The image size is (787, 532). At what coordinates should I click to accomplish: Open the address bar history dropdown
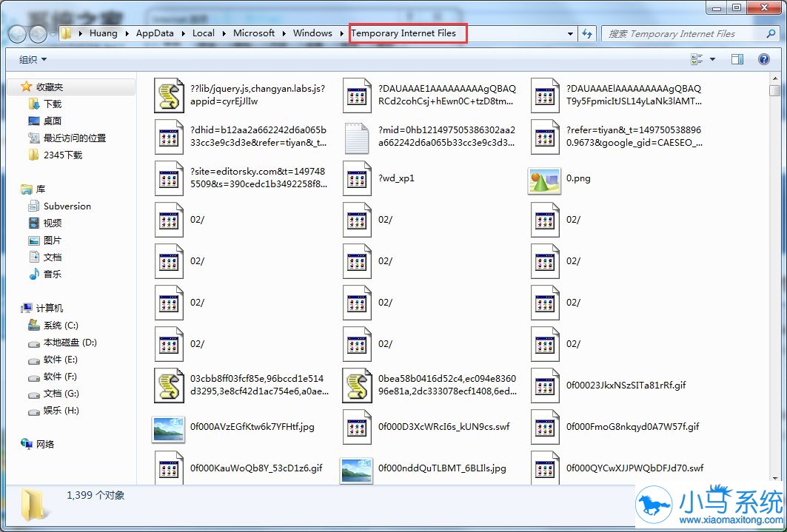click(570, 33)
